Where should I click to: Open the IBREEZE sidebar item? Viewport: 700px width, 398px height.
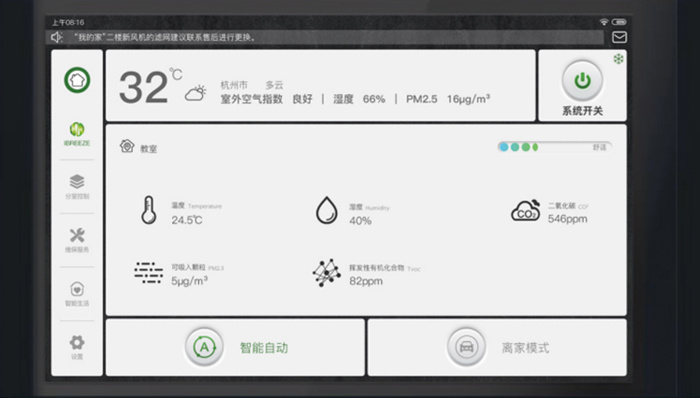(77, 134)
